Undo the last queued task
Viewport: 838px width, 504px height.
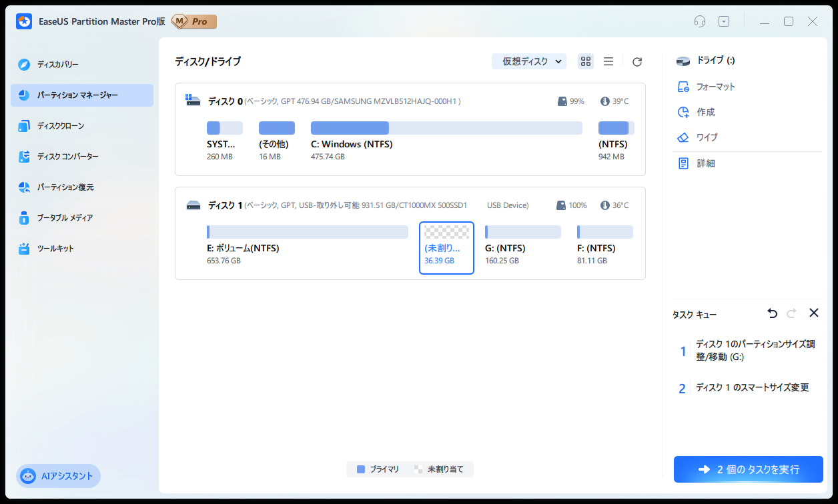(773, 313)
